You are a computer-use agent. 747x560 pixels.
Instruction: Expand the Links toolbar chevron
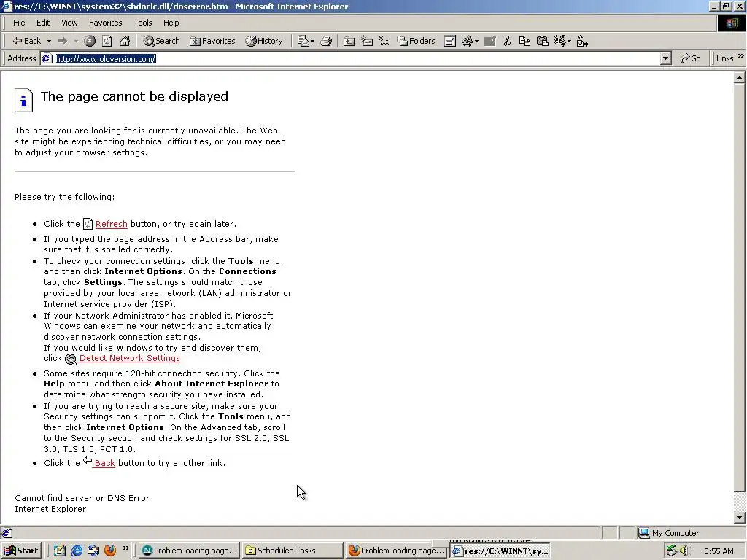(741, 56)
